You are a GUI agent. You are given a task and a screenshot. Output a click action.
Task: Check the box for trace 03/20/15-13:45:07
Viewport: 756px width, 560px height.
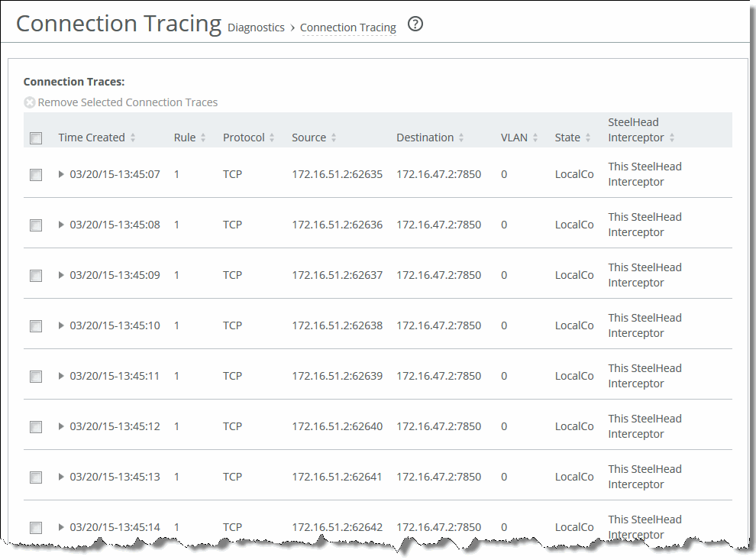pos(35,174)
